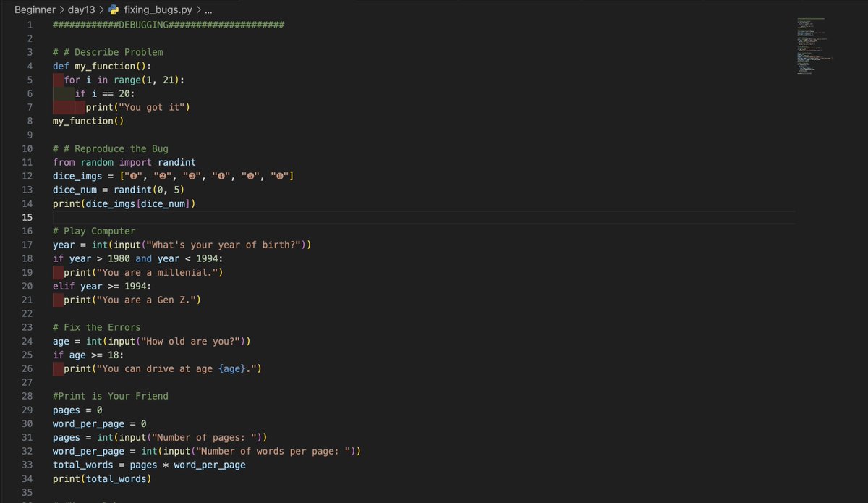Click the year of birth input line

pos(182,245)
